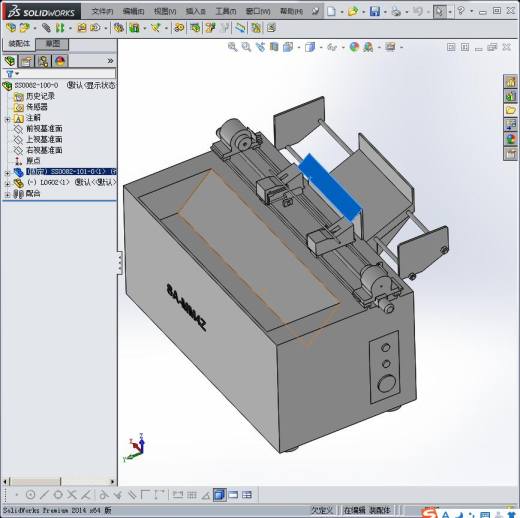Screen dimensions: 520x518
Task: Expand the LOGO2<1> component node
Action: click(x=7, y=183)
